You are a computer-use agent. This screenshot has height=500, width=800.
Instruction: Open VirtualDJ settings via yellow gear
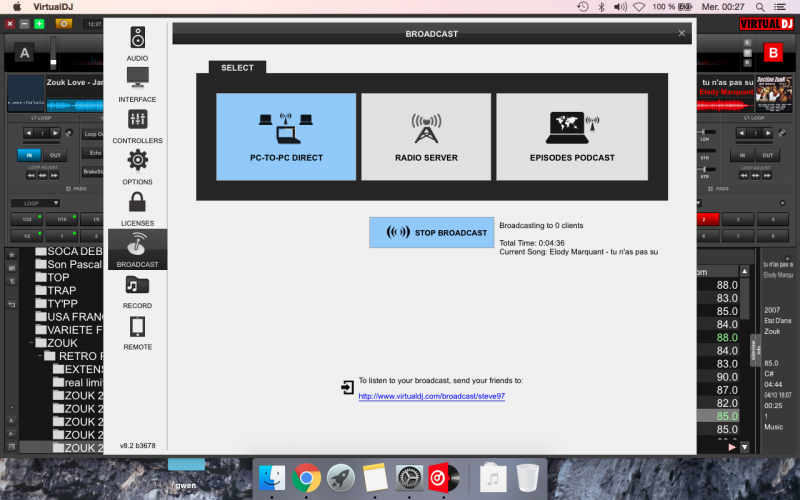coord(64,23)
